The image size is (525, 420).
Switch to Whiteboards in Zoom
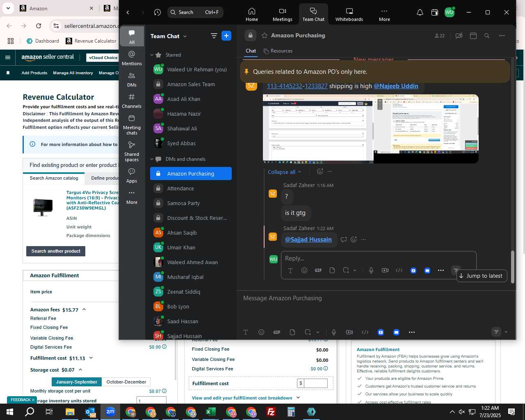point(349,14)
